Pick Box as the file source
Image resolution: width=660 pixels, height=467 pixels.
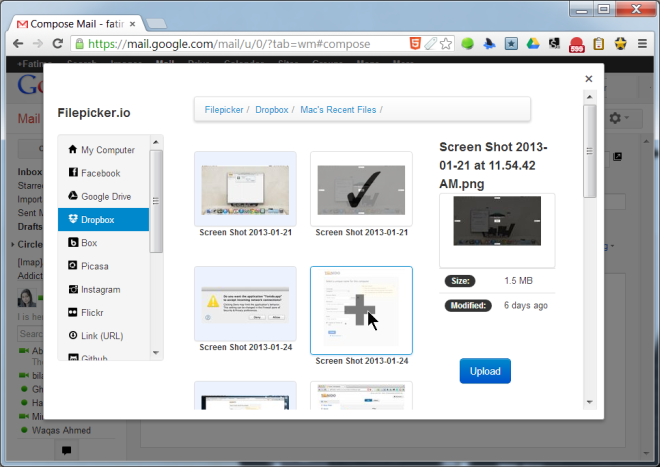[104, 243]
